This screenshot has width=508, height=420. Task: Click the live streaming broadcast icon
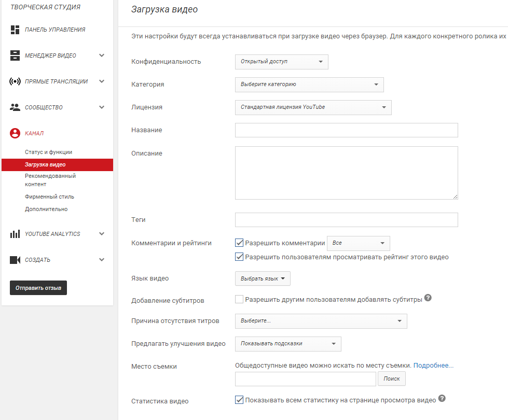(15, 81)
